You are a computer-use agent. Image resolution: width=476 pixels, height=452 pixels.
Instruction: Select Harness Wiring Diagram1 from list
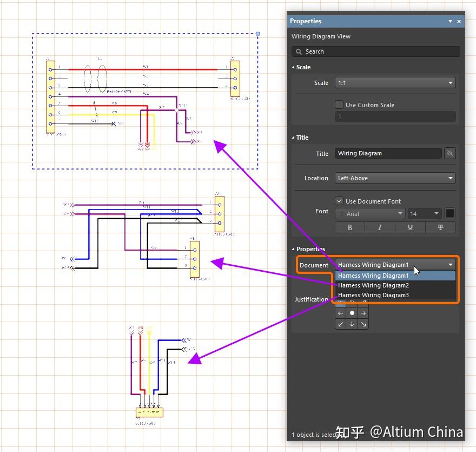click(x=395, y=276)
